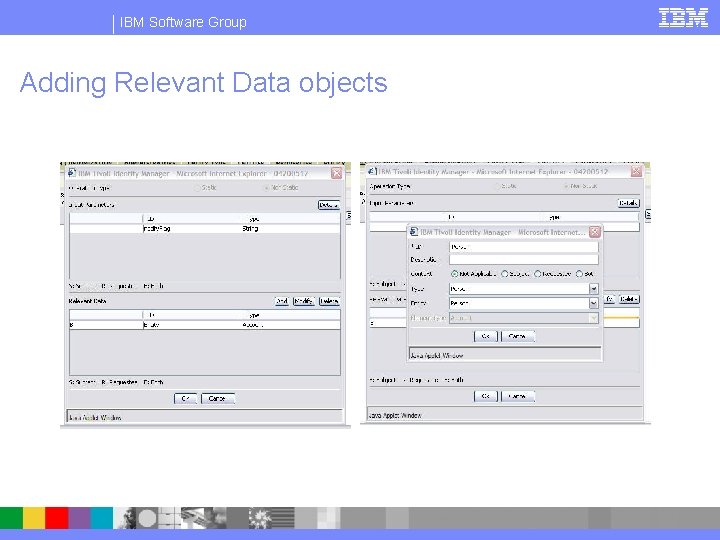Click Ok button at bottom of right outer window

click(485, 396)
